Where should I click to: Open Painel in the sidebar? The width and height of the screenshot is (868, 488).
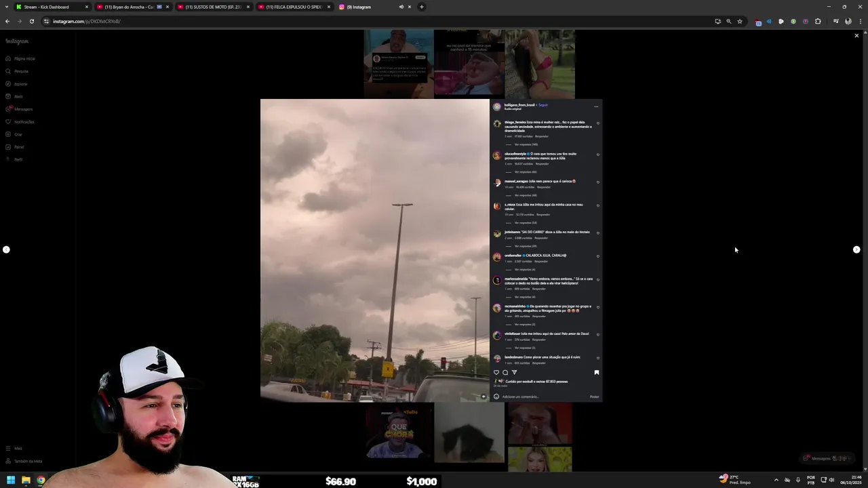(x=15, y=147)
